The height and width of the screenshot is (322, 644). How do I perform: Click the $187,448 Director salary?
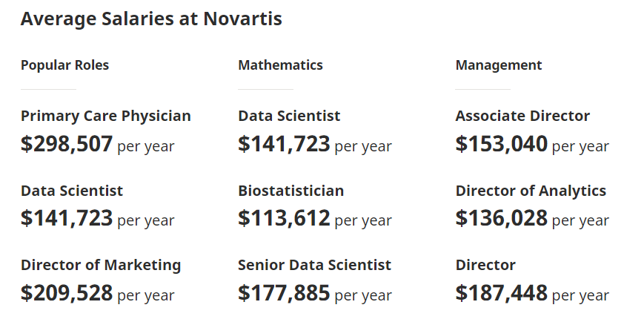[501, 293]
